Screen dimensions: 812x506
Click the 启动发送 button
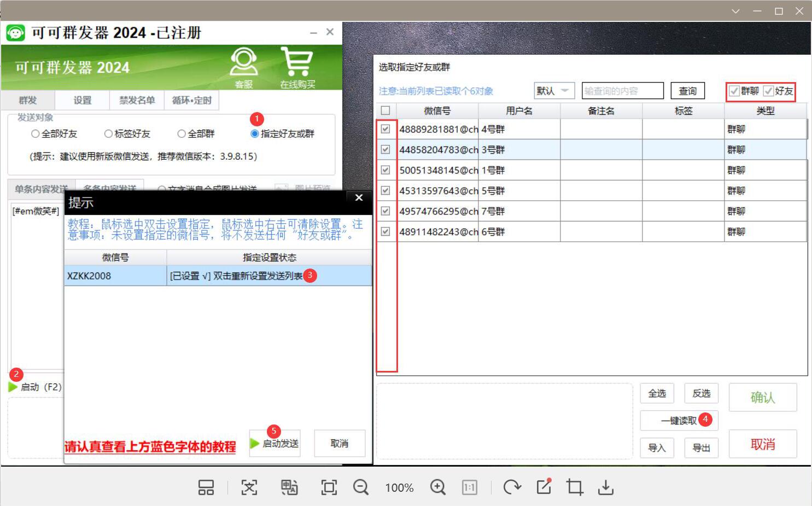click(274, 443)
